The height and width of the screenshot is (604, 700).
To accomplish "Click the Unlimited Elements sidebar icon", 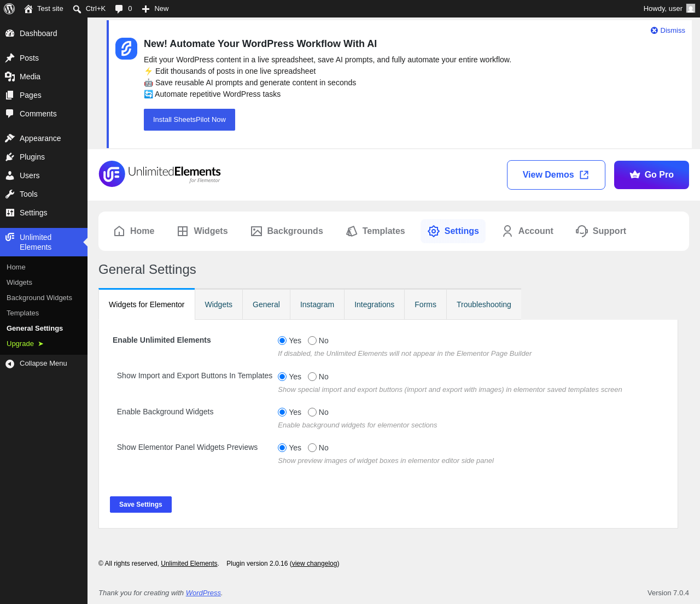I will pos(10,237).
